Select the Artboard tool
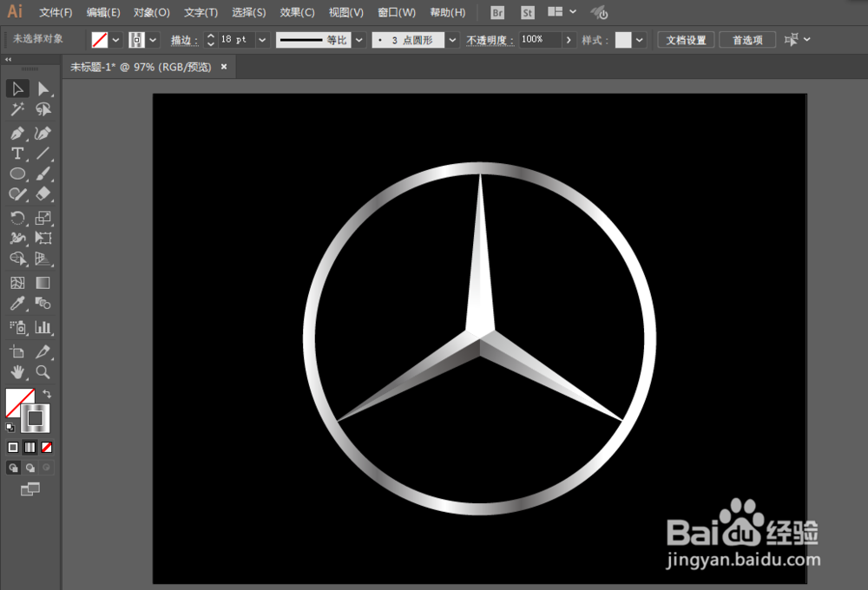The height and width of the screenshot is (590, 868). 17,351
